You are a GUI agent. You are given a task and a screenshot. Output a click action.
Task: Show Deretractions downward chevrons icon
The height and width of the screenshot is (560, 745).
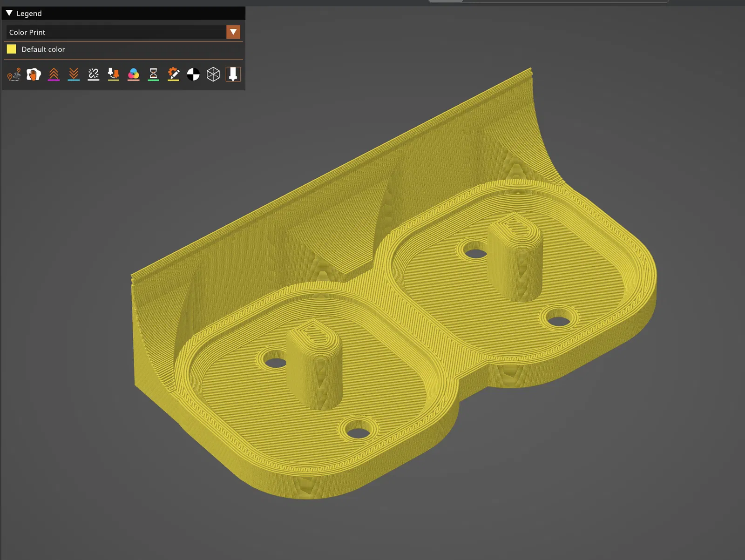coord(74,74)
